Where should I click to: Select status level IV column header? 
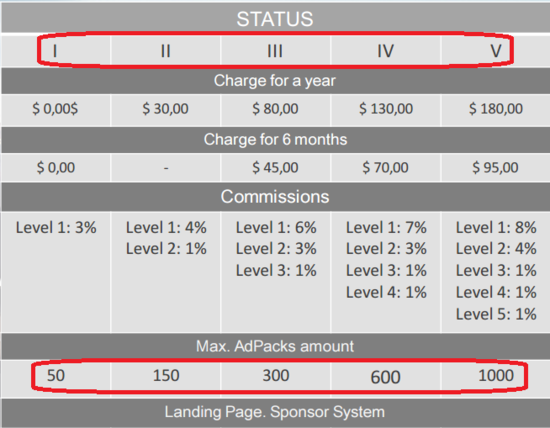[385, 51]
